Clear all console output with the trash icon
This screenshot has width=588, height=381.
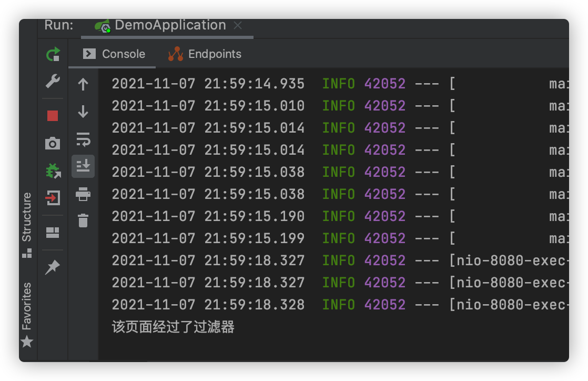click(83, 220)
